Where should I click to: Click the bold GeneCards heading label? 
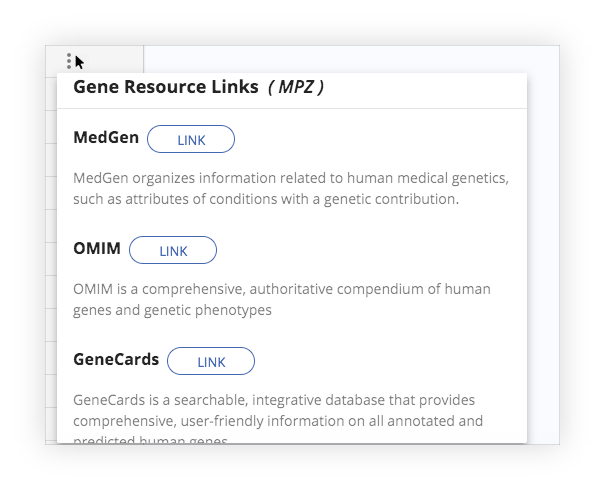116,359
